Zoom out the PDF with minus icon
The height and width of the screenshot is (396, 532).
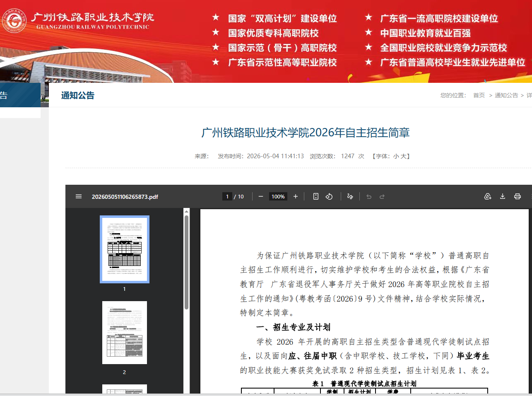coord(261,196)
